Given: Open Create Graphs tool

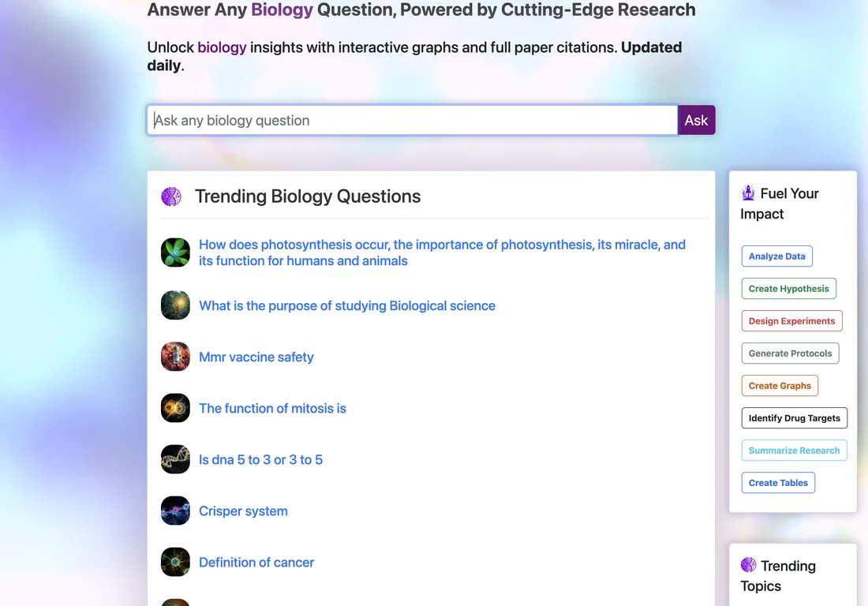Looking at the screenshot, I should coord(780,386).
